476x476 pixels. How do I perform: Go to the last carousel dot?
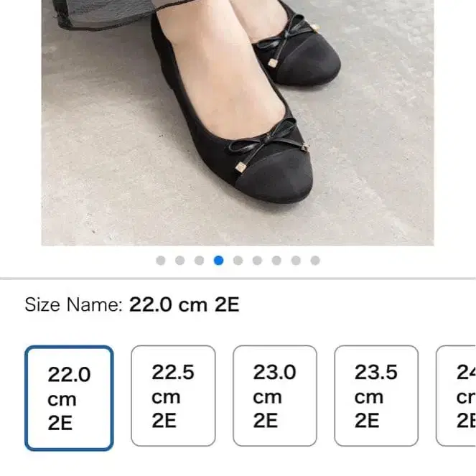pos(315,261)
